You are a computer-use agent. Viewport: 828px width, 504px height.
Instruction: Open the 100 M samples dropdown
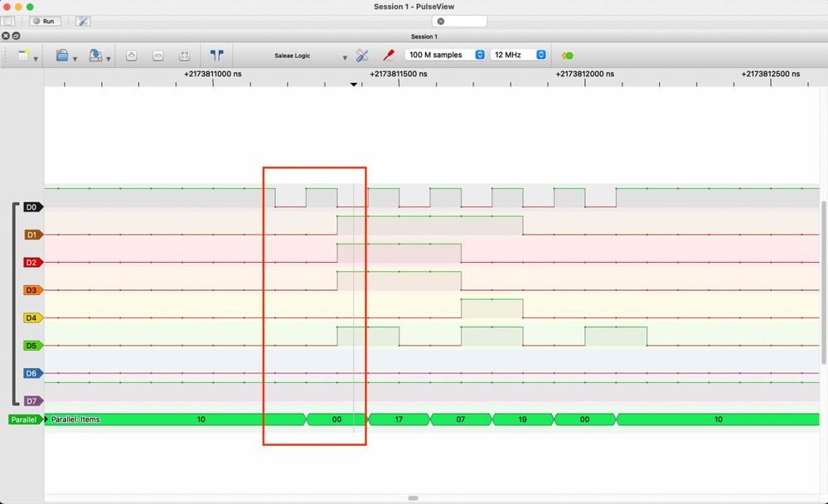445,55
